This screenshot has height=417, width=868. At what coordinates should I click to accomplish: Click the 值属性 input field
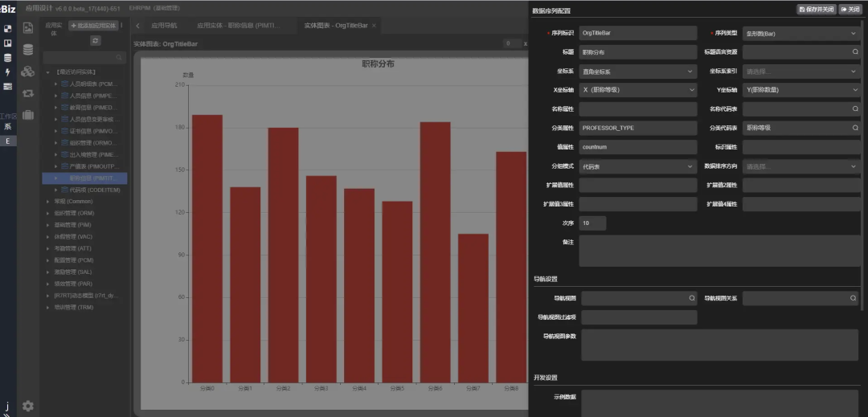coord(637,147)
